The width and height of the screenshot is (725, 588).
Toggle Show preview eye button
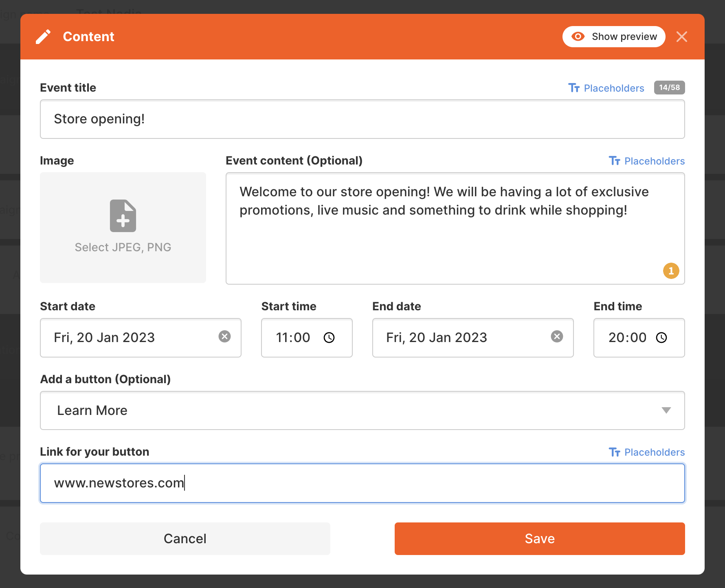614,37
